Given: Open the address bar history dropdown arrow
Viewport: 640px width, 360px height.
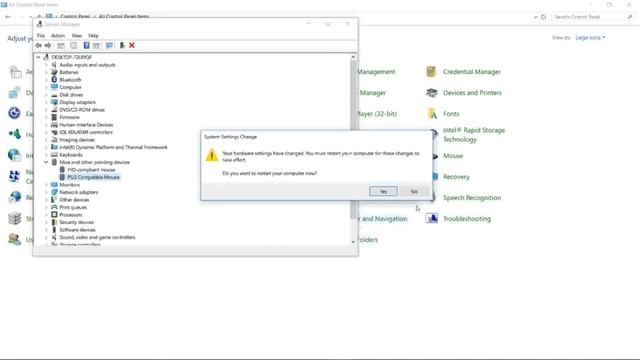Looking at the screenshot, I should click(535, 17).
